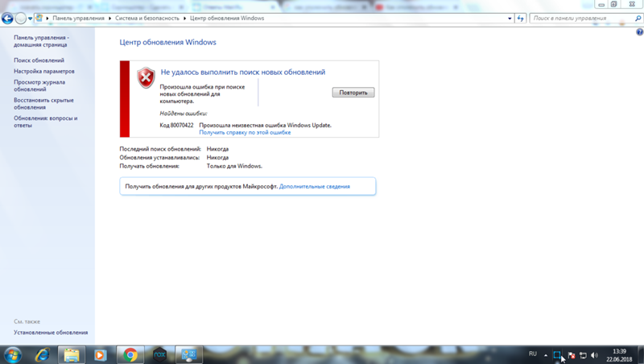Screen dimensions: 644x364
Task: Click the RU language indicator
Action: click(533, 354)
